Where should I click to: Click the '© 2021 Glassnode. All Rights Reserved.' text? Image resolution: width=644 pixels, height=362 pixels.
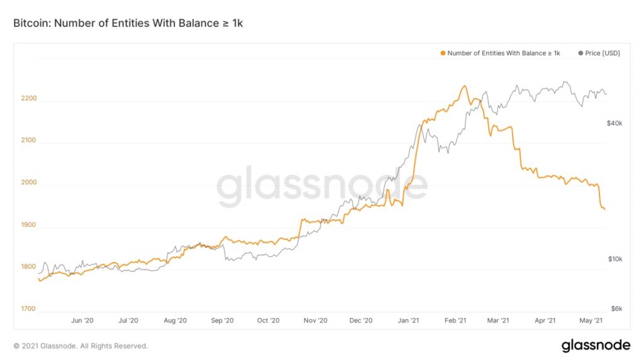point(80,346)
